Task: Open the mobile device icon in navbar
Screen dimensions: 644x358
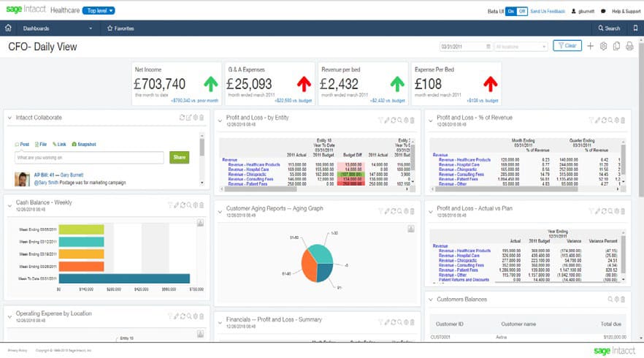Action: 635,28
